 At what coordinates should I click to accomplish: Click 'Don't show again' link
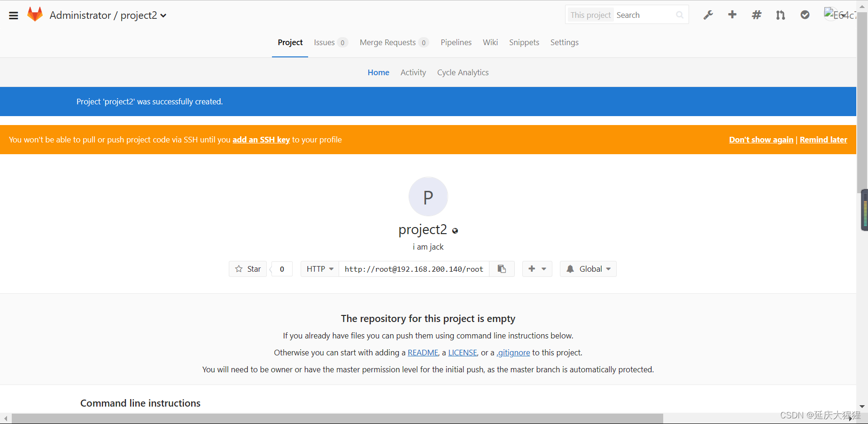(x=761, y=140)
